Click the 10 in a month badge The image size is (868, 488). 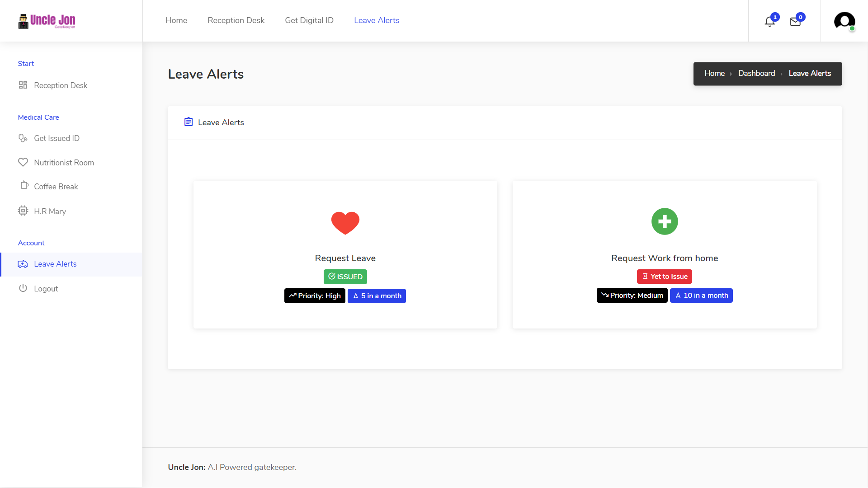[x=701, y=296]
